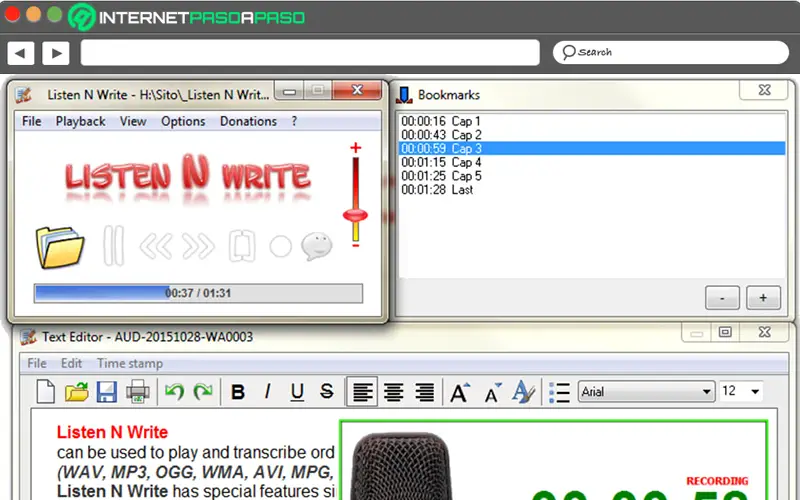Image resolution: width=800 pixels, height=500 pixels.
Task: Align text left
Action: (x=362, y=392)
